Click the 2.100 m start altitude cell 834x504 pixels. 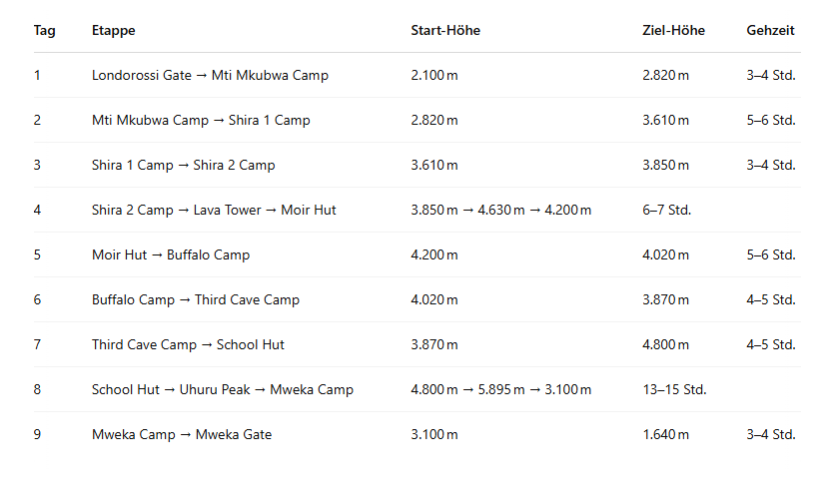[434, 76]
